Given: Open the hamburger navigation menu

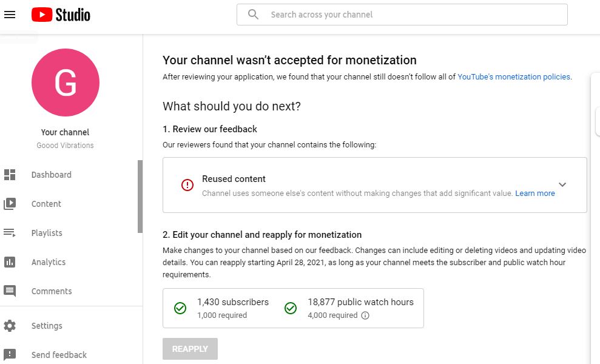Looking at the screenshot, I should pos(10,15).
